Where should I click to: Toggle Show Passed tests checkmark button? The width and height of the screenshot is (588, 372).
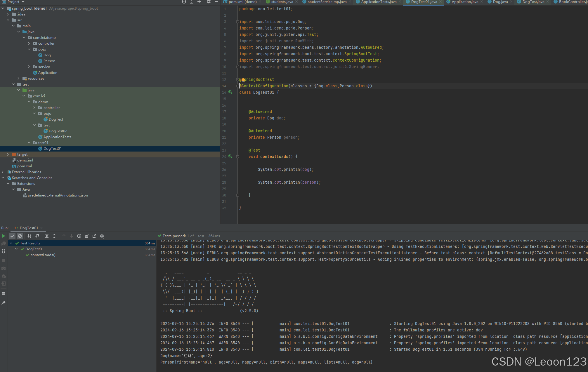[12, 236]
